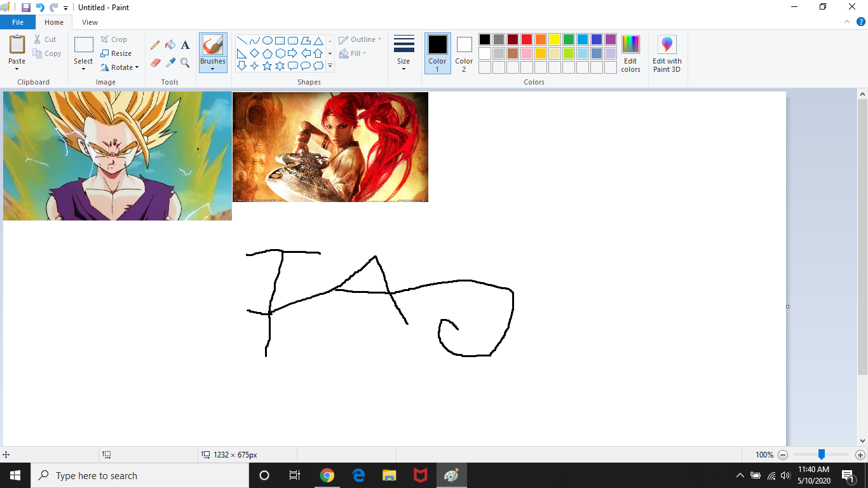
Task: Choose the Curve shape
Action: pyautogui.click(x=254, y=41)
